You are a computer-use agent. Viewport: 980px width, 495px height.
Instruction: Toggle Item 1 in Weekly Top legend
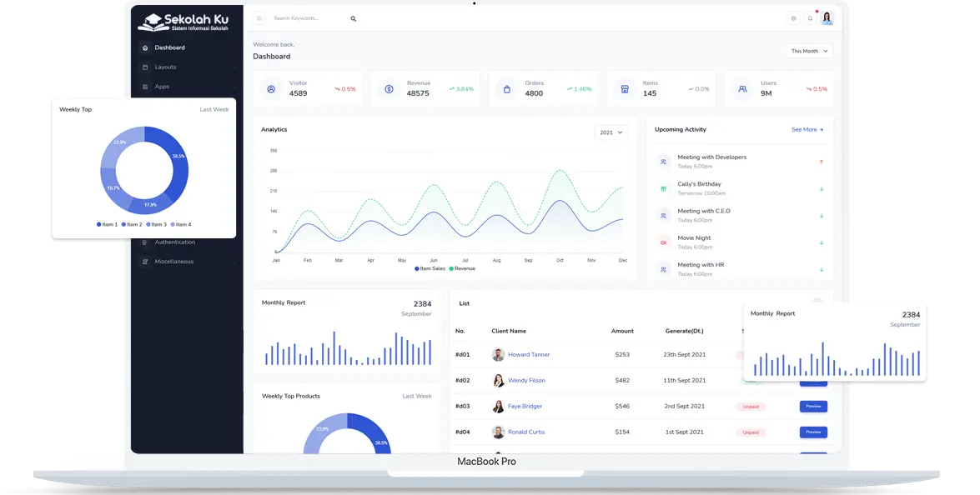coord(108,225)
